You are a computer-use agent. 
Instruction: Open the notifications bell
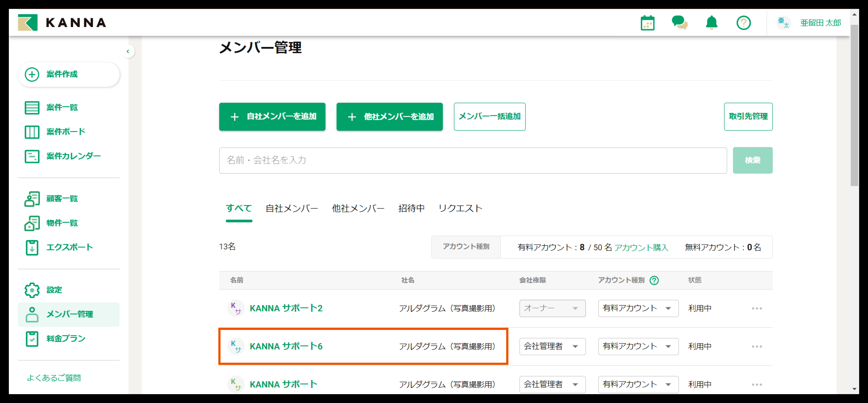coord(711,23)
